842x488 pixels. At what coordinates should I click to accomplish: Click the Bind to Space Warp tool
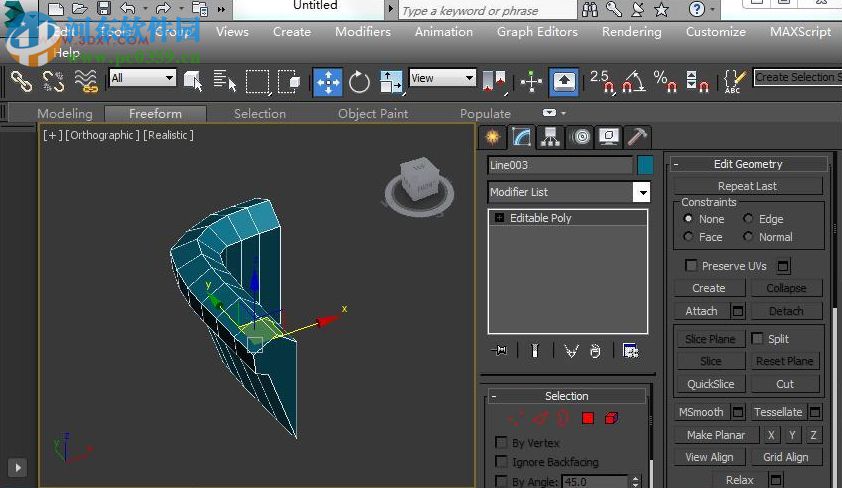(x=86, y=82)
